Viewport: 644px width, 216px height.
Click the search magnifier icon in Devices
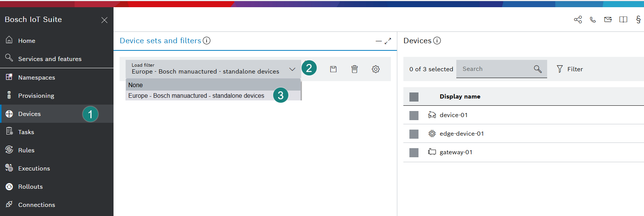(x=538, y=69)
